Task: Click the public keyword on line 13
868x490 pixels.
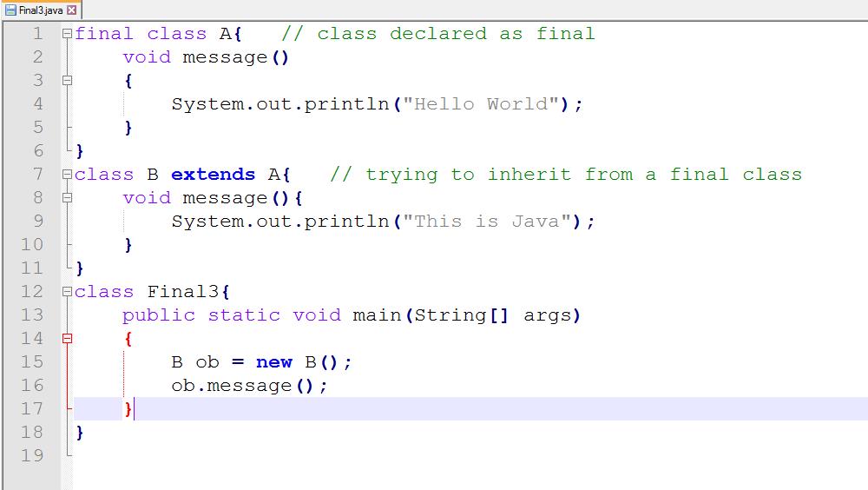Action: point(158,315)
